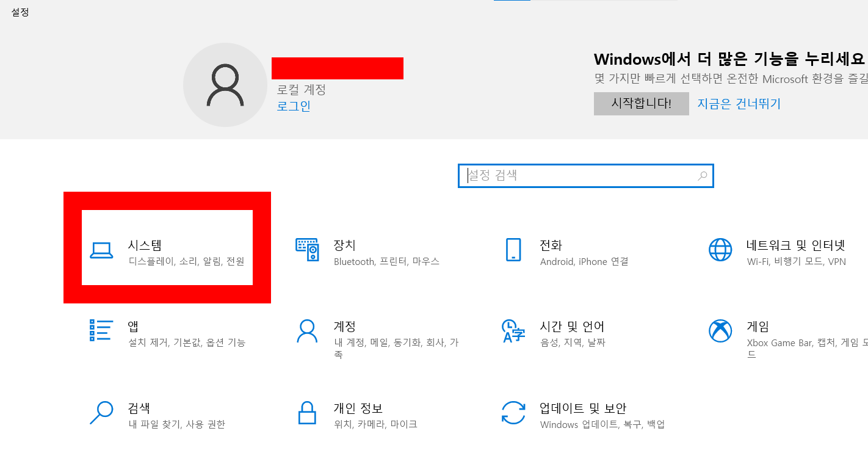
Task: Select the 장치 title text
Action: click(x=345, y=245)
